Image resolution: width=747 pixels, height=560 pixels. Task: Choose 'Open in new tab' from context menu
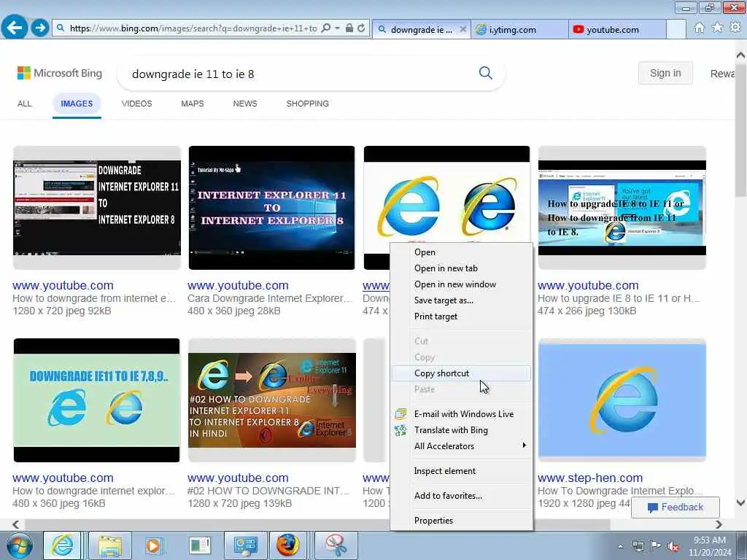461,268
